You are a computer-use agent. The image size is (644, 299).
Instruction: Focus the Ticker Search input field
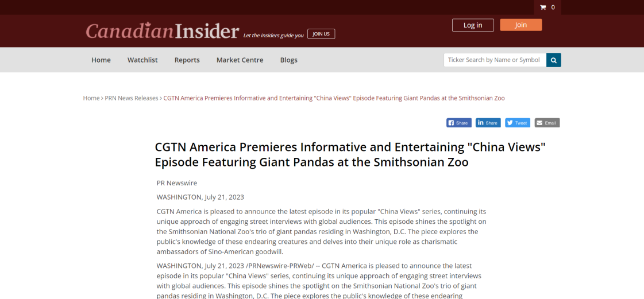tap(495, 60)
